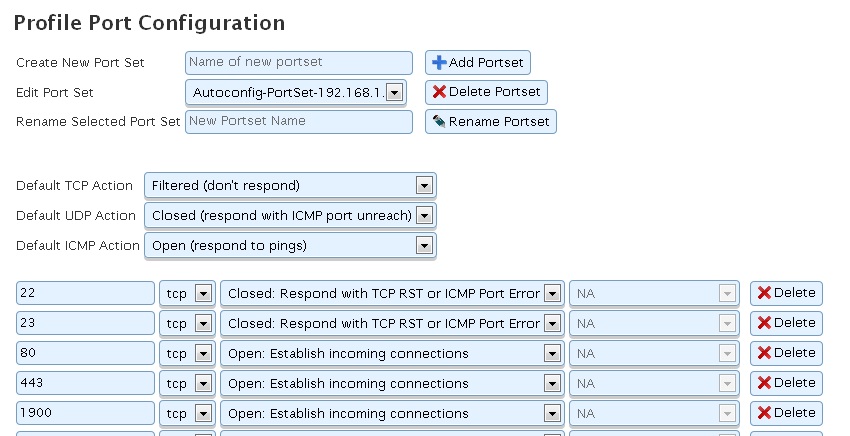Delete the port 443 row
This screenshot has width=850, height=436.
pyautogui.click(x=786, y=383)
